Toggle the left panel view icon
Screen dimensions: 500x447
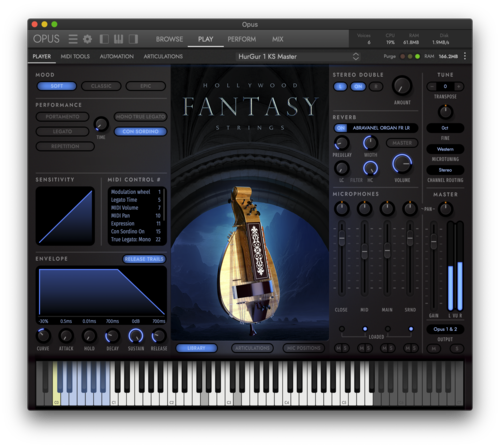click(x=104, y=39)
